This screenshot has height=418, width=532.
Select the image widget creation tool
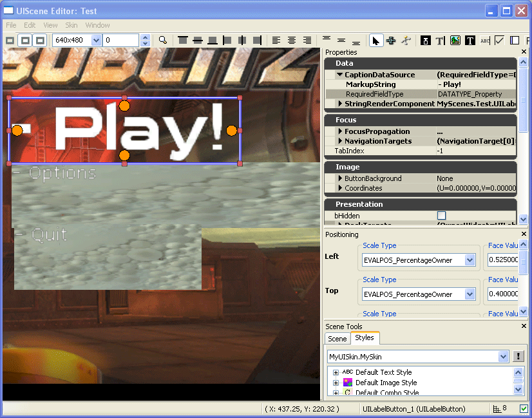tap(454, 40)
